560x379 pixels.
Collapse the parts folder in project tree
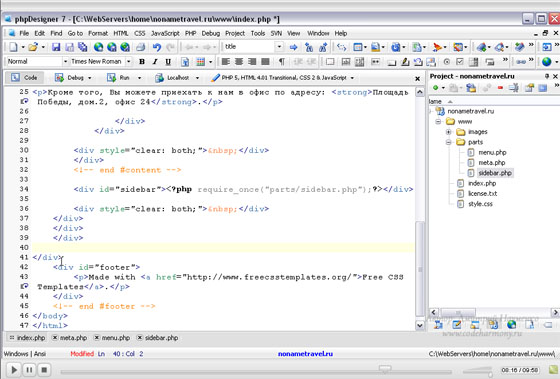[449, 142]
